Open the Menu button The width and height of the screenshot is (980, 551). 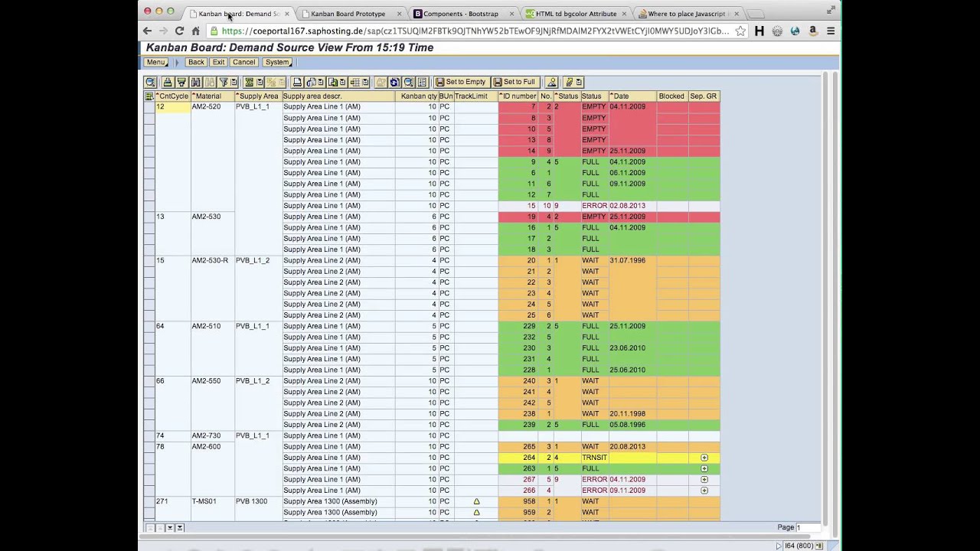click(x=156, y=62)
